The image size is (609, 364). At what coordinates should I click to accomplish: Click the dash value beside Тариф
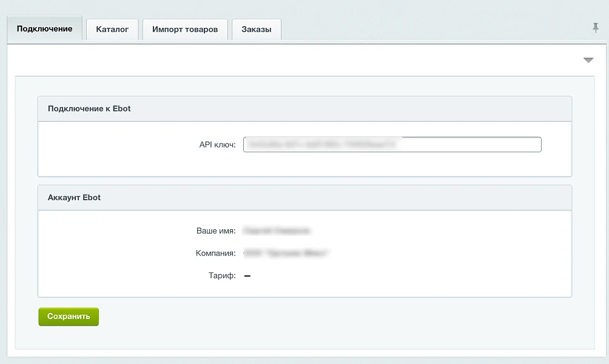tap(247, 276)
